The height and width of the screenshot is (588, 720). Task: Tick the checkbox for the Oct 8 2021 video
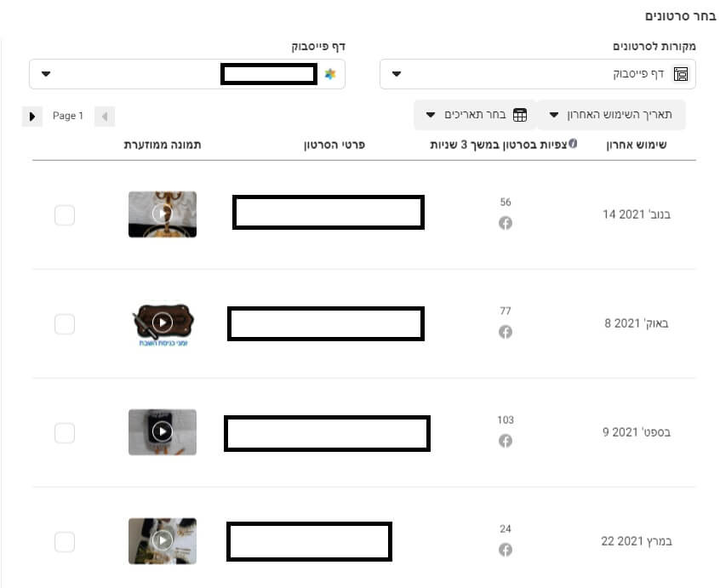pos(65,324)
